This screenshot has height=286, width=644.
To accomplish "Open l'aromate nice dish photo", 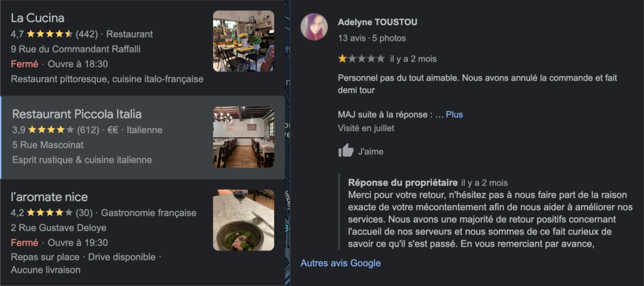I will pos(243,220).
